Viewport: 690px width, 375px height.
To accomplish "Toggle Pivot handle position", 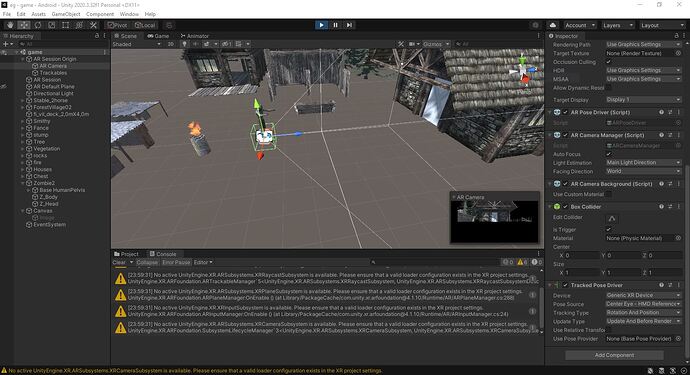I will (118, 25).
